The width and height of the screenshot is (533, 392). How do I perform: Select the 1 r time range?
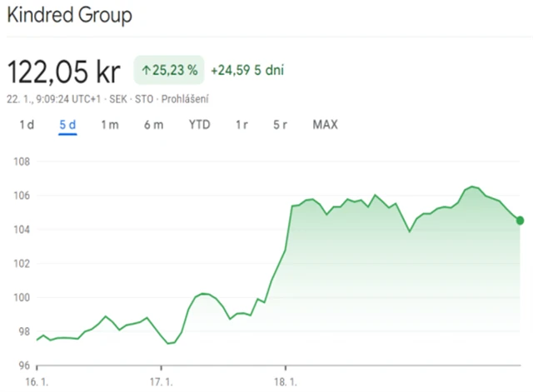[x=242, y=125]
